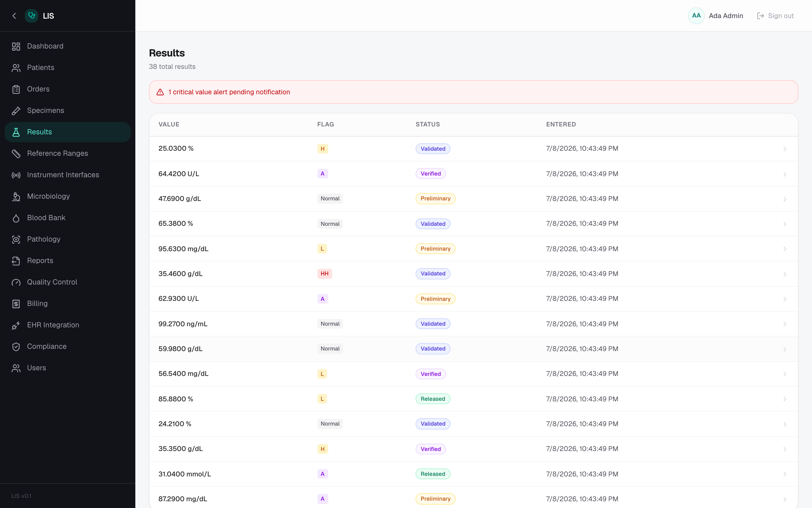
Task: Click the HH flag badge
Action: (325, 273)
